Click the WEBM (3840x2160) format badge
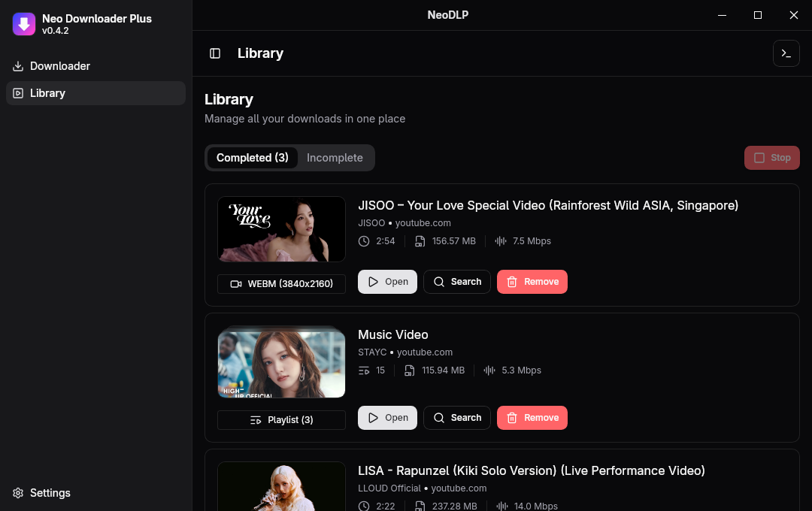Image resolution: width=812 pixels, height=511 pixels. click(x=281, y=284)
